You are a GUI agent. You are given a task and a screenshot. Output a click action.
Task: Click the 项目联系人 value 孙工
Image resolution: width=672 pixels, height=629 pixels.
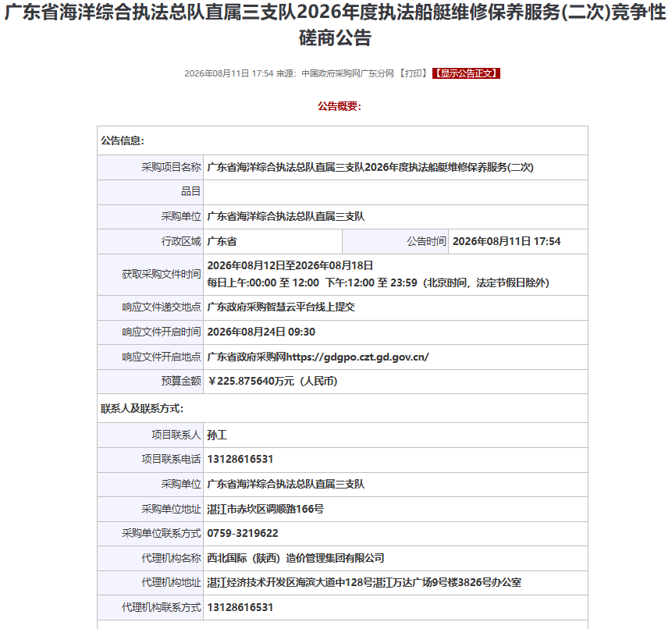tap(217, 435)
